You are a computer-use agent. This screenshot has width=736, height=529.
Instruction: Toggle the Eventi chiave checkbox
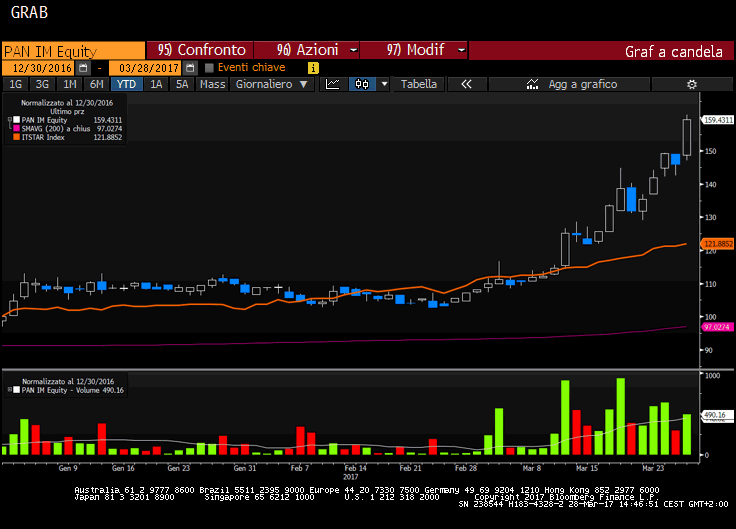click(x=209, y=68)
